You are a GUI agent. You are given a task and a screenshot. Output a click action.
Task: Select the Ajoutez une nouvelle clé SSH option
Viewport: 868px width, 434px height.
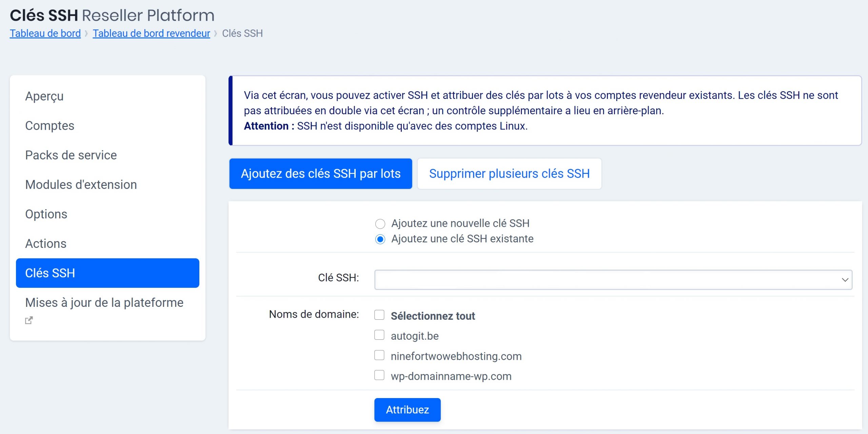click(380, 223)
